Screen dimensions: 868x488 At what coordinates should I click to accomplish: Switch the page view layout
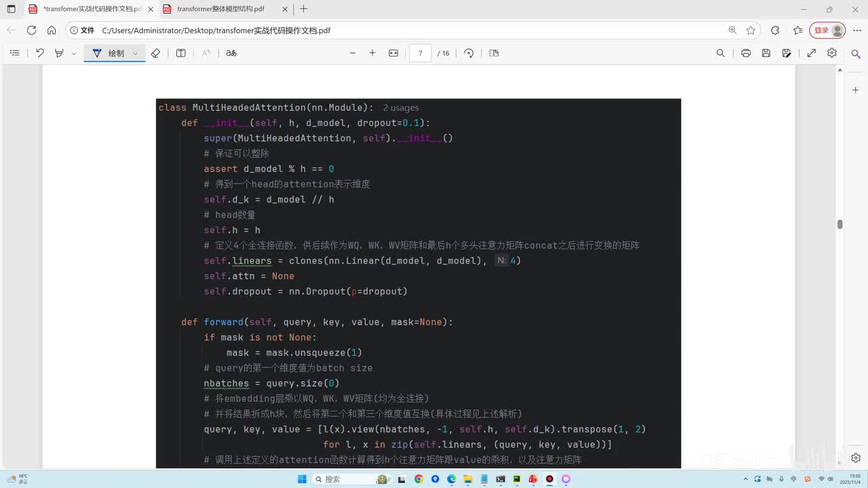click(494, 53)
